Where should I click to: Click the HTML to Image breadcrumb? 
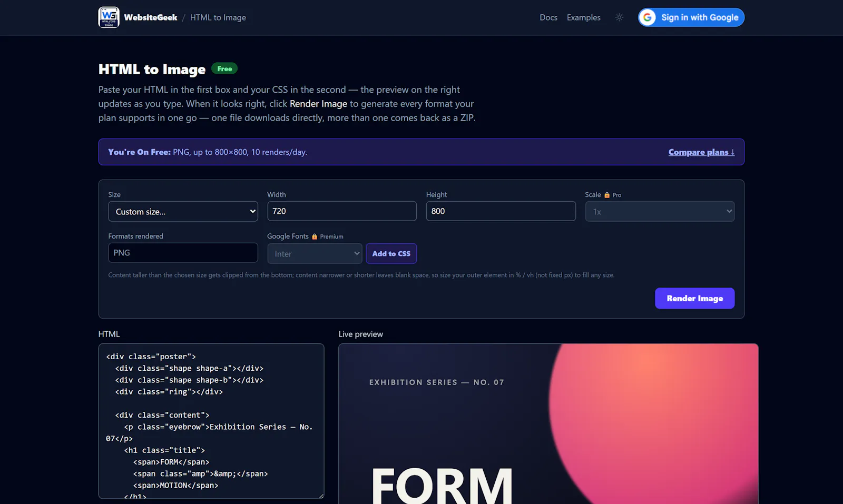point(218,17)
